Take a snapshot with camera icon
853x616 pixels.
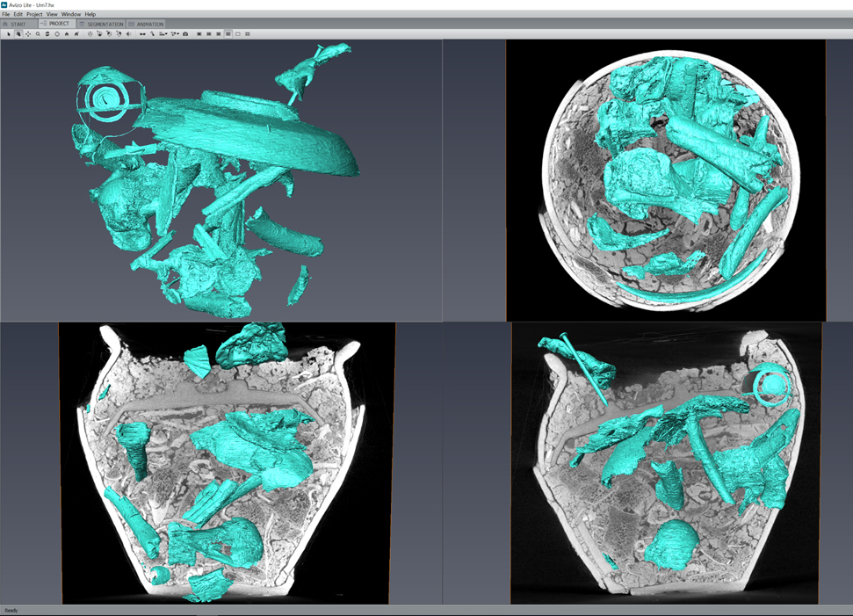coord(185,33)
